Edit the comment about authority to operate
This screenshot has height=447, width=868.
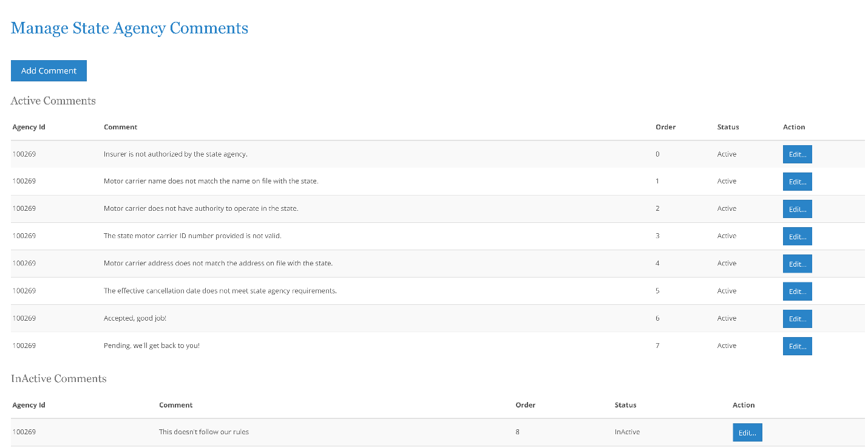pos(797,208)
